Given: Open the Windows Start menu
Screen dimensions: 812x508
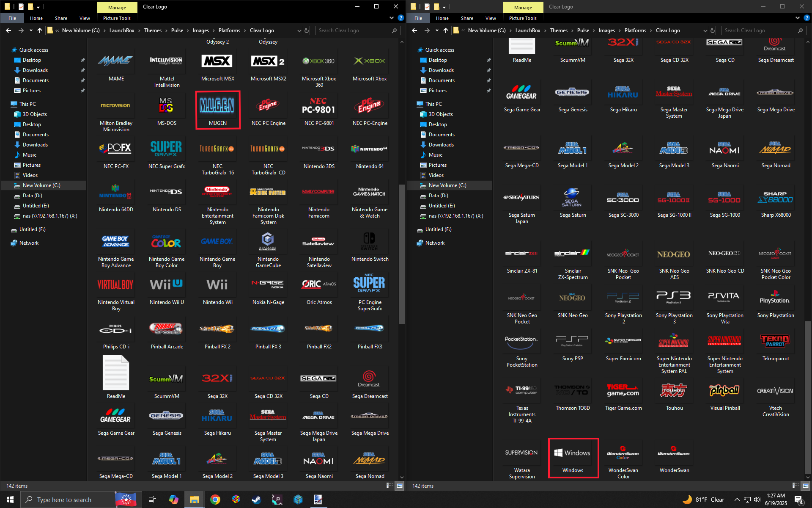Looking at the screenshot, I should click(x=10, y=500).
